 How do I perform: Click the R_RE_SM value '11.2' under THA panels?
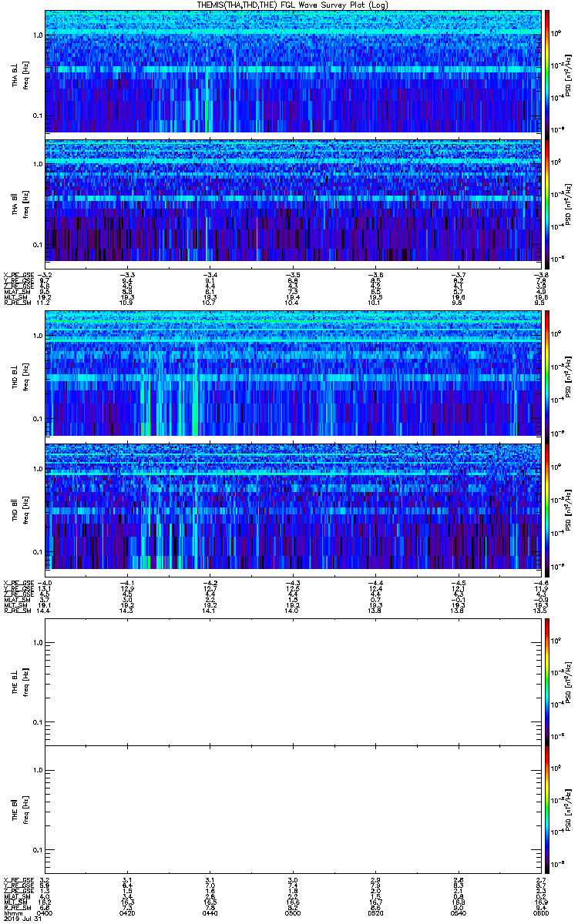43,303
